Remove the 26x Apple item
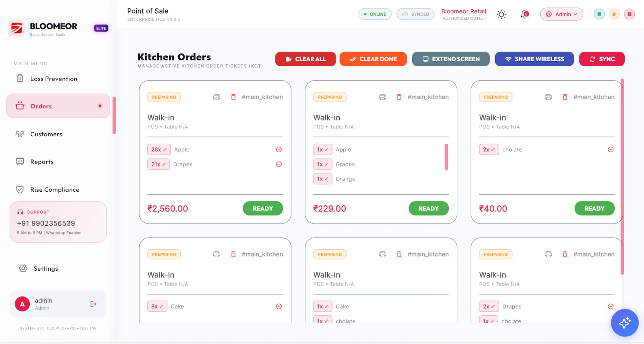The width and height of the screenshot is (644, 344). click(x=279, y=149)
